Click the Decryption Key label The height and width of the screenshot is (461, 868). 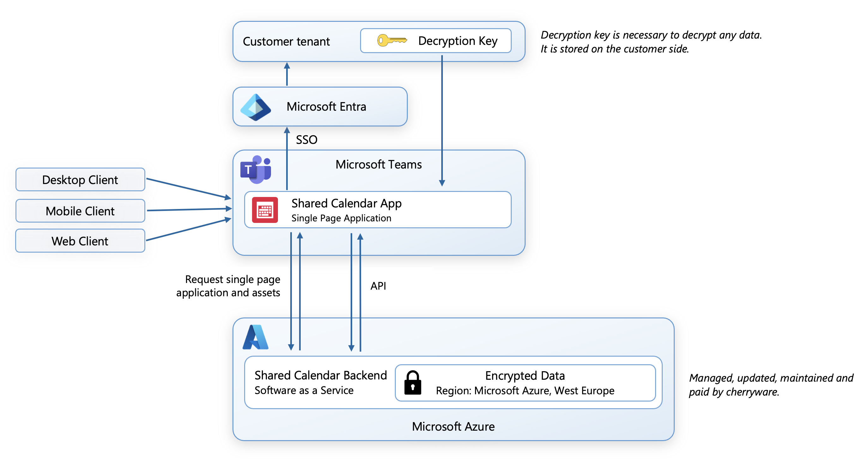pos(458,41)
